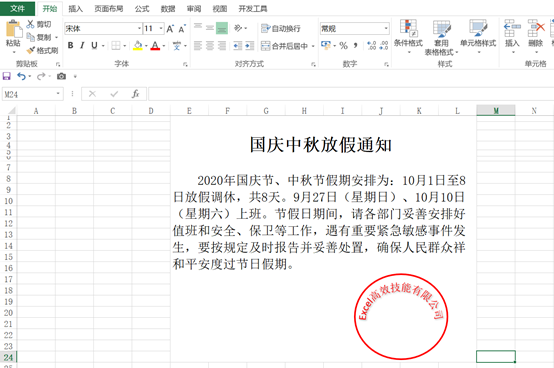Apply the yellow fill color bucket
554x368 pixels.
point(138,45)
